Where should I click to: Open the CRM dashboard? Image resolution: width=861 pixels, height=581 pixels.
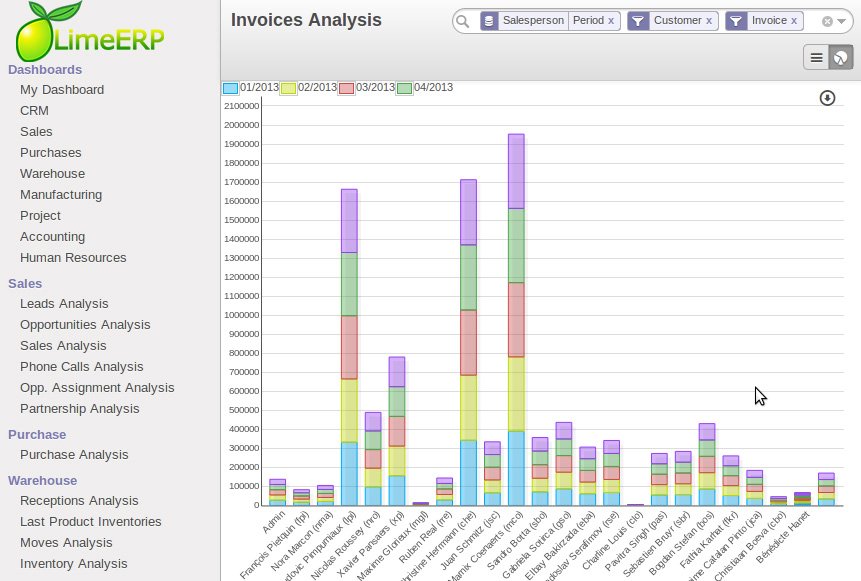point(34,110)
